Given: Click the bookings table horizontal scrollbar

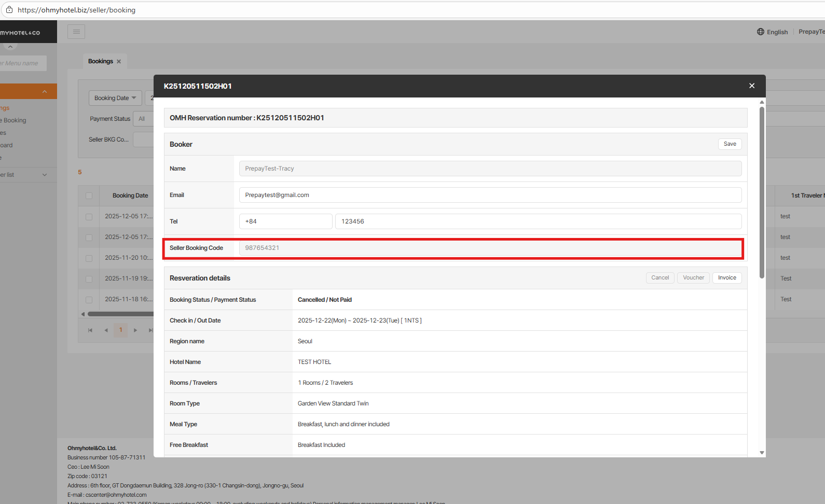Looking at the screenshot, I should tap(120, 314).
